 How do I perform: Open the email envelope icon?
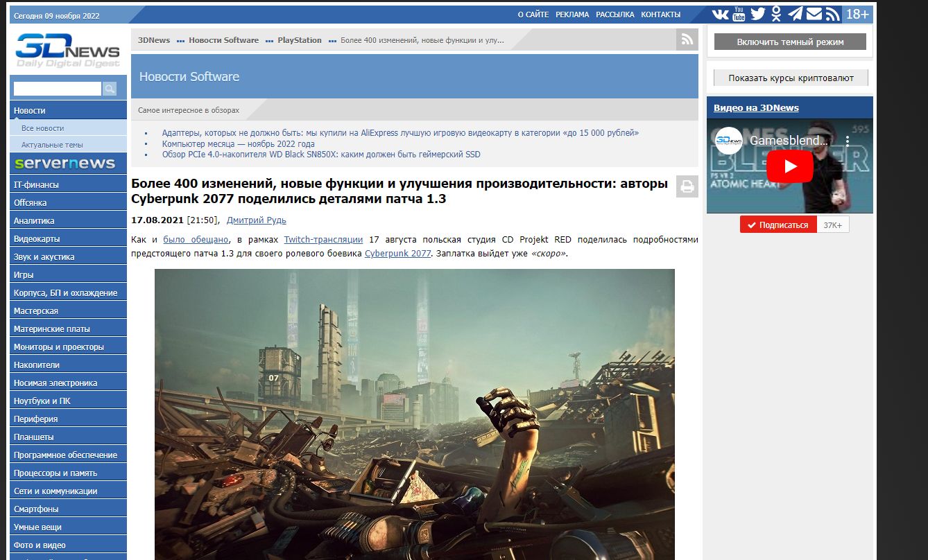coord(814,14)
